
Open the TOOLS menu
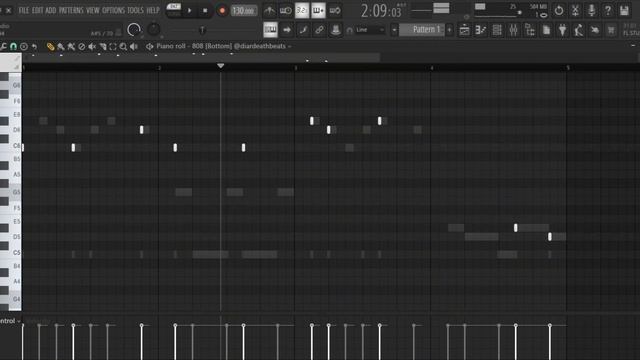135,10
